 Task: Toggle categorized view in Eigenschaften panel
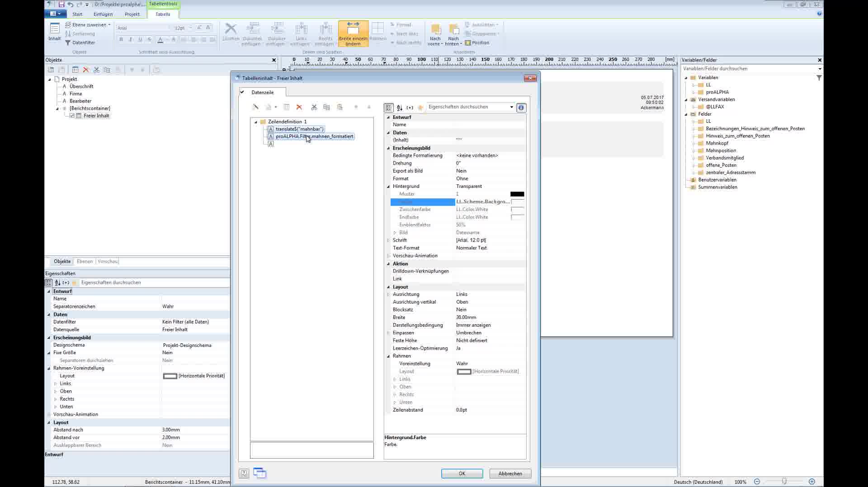click(48, 283)
